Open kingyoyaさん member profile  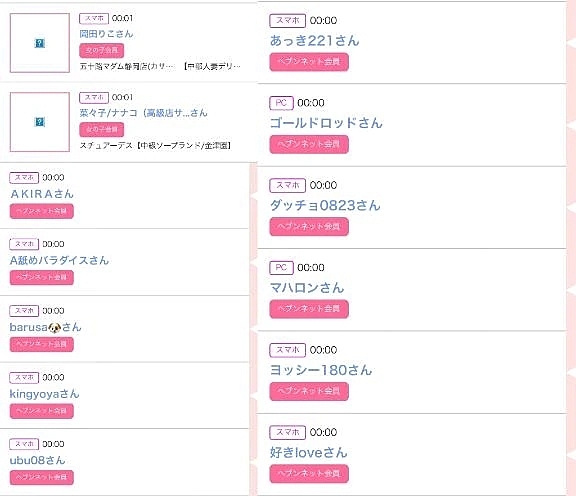click(x=44, y=394)
